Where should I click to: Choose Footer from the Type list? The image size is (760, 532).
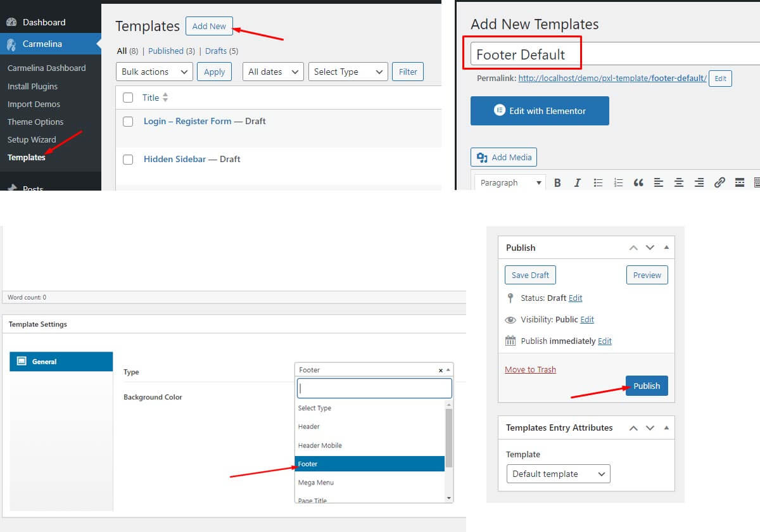tap(370, 464)
